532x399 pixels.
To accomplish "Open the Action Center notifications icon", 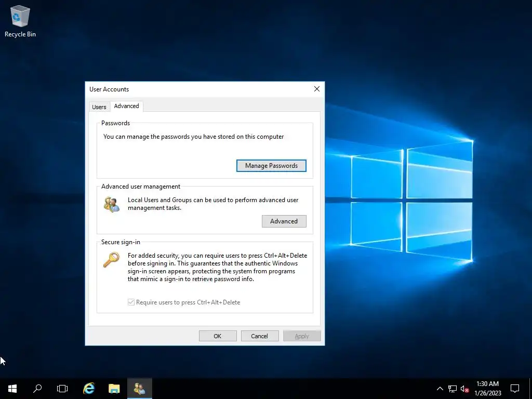I will click(515, 389).
